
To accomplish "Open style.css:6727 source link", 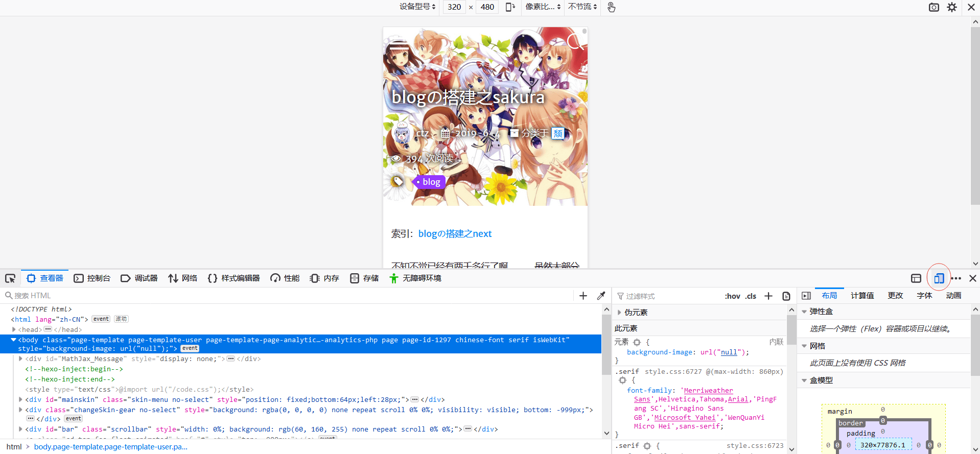I will click(673, 372).
